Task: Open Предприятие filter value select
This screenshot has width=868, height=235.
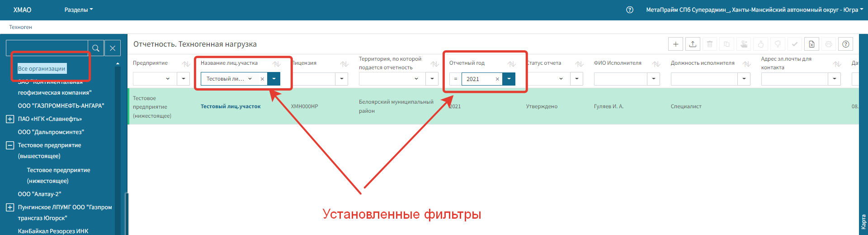Action: click(155, 79)
